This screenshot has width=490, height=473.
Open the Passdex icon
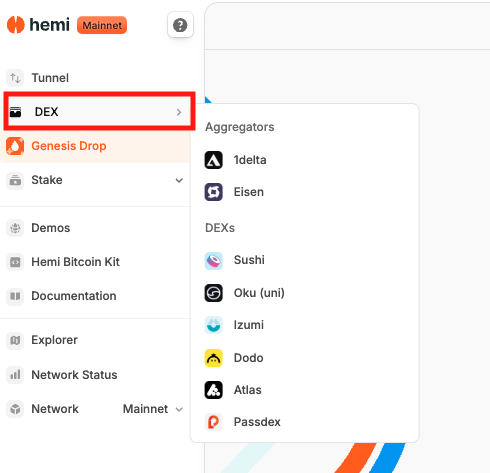213,422
